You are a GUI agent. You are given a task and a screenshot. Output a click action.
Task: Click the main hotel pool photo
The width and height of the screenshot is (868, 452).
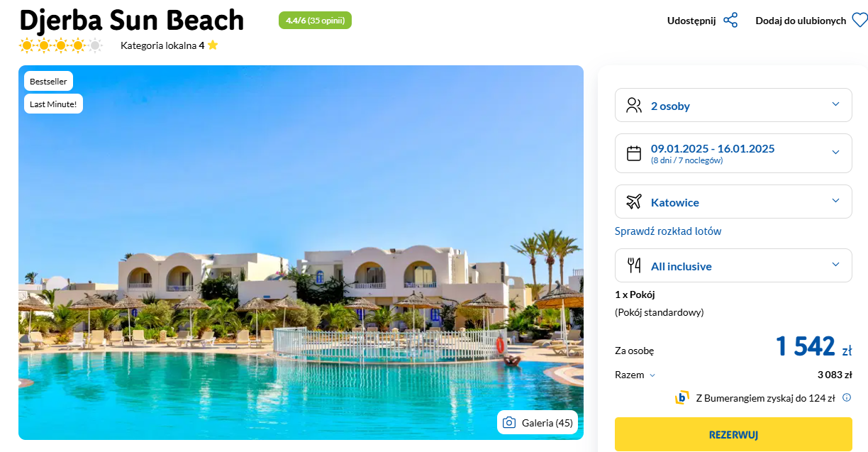(x=301, y=253)
